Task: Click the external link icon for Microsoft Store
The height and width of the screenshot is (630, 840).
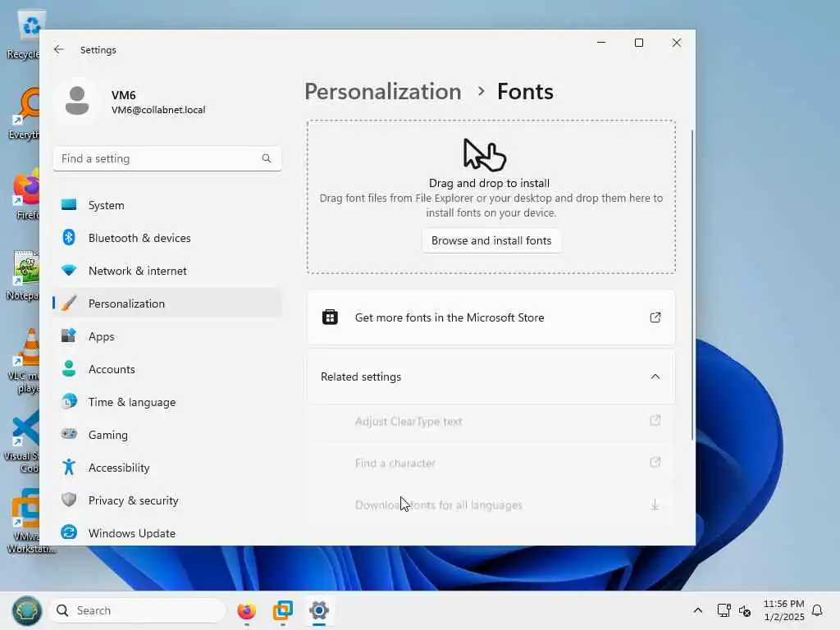Action: pyautogui.click(x=655, y=317)
